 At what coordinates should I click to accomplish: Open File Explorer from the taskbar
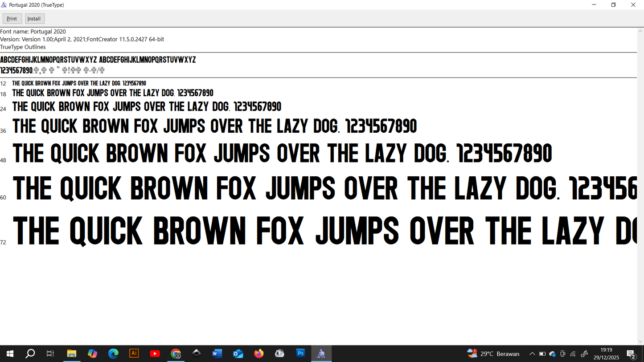71,354
